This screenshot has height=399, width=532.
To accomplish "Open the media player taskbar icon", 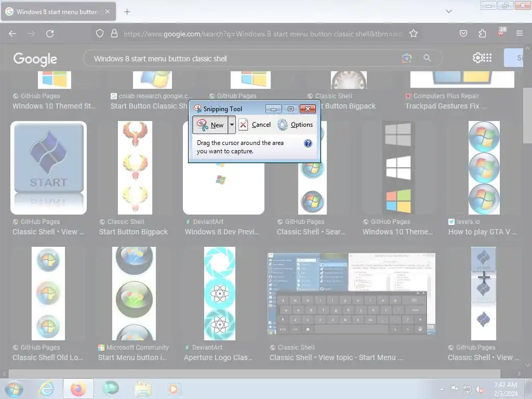I will click(x=174, y=389).
